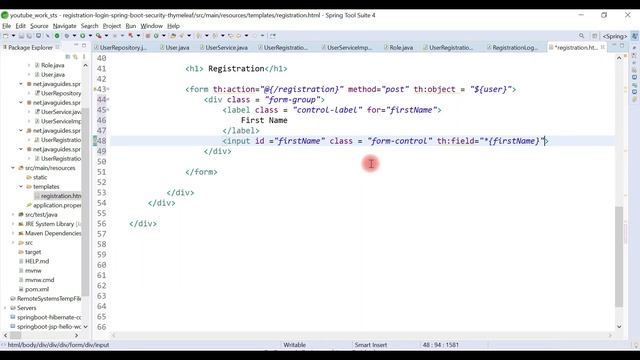Switch to the UserServiceImp... editor tab

pos(346,47)
